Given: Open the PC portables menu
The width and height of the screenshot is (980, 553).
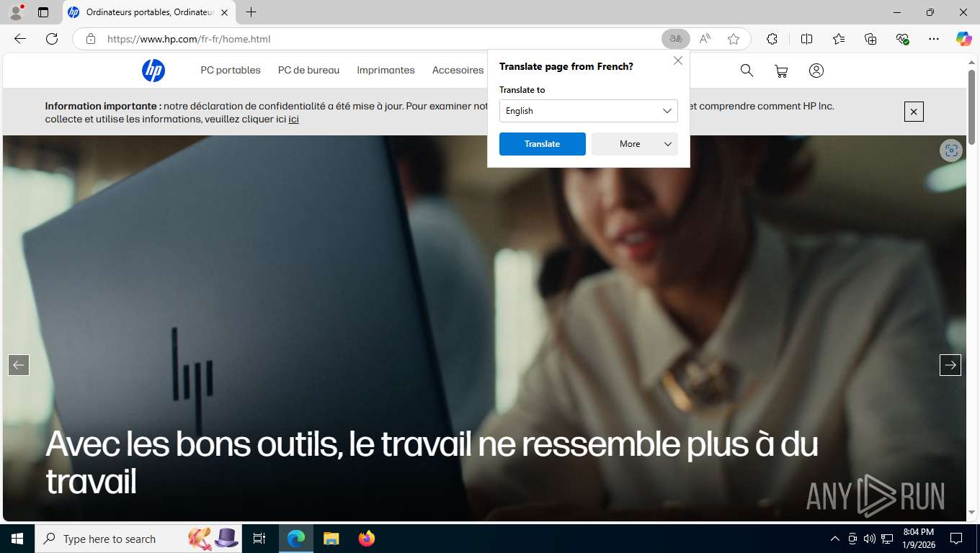Looking at the screenshot, I should (231, 70).
